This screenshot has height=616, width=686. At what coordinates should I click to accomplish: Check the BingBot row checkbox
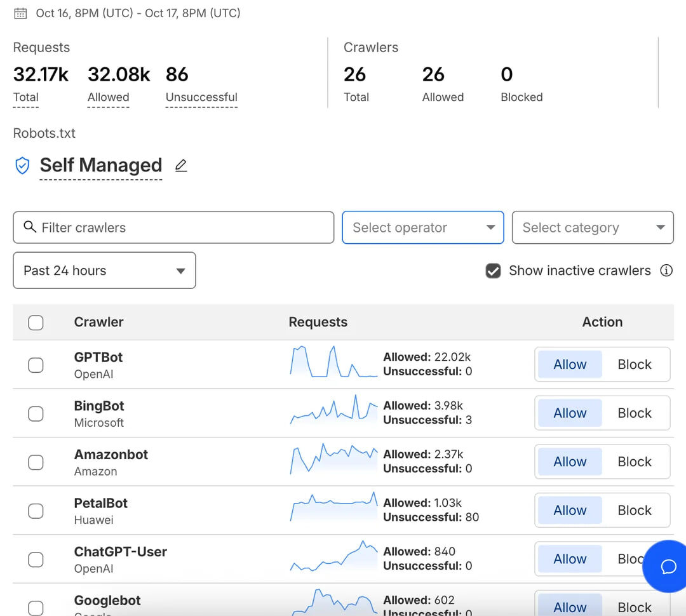tap(36, 413)
